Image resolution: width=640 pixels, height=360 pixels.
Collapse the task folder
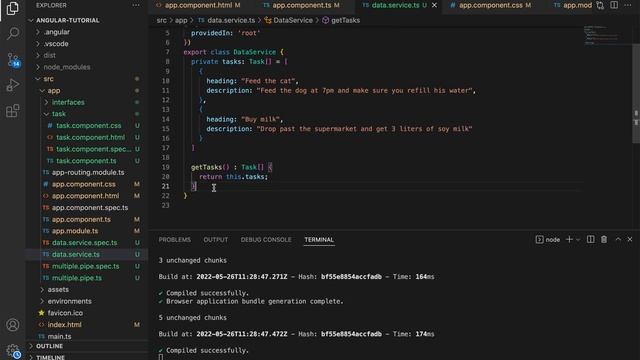[x=87, y=114]
